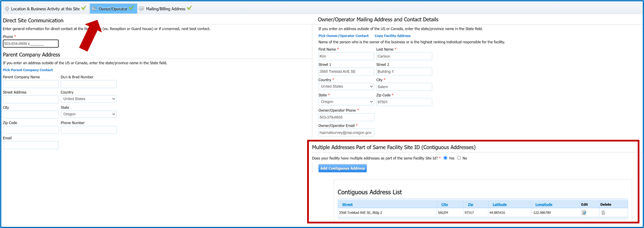Image resolution: width=644 pixels, height=228 pixels.
Task: Click the Parent Company City field
Action: point(31,115)
